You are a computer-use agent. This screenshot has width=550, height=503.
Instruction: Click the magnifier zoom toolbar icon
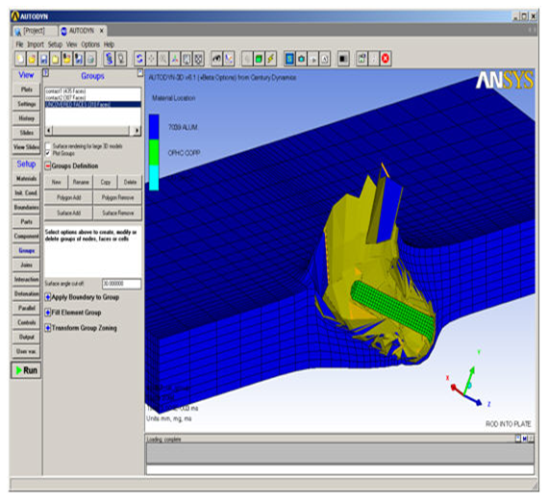[163, 59]
